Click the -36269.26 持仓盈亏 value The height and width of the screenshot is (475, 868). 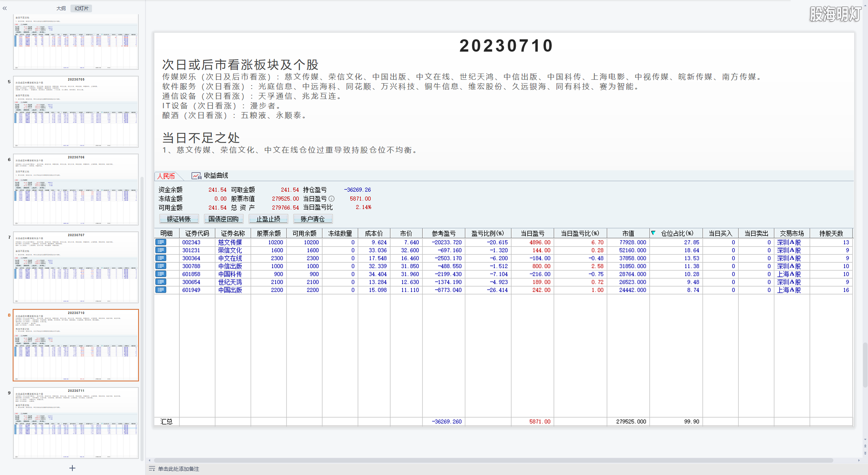[358, 190]
